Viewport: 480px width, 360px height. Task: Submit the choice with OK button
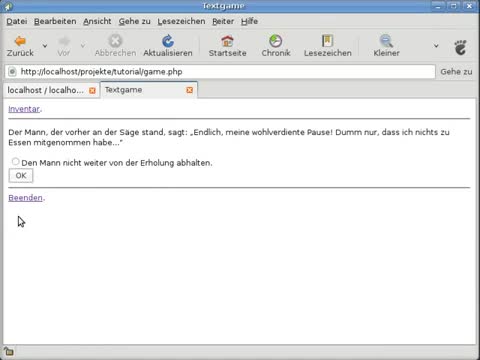(21, 176)
